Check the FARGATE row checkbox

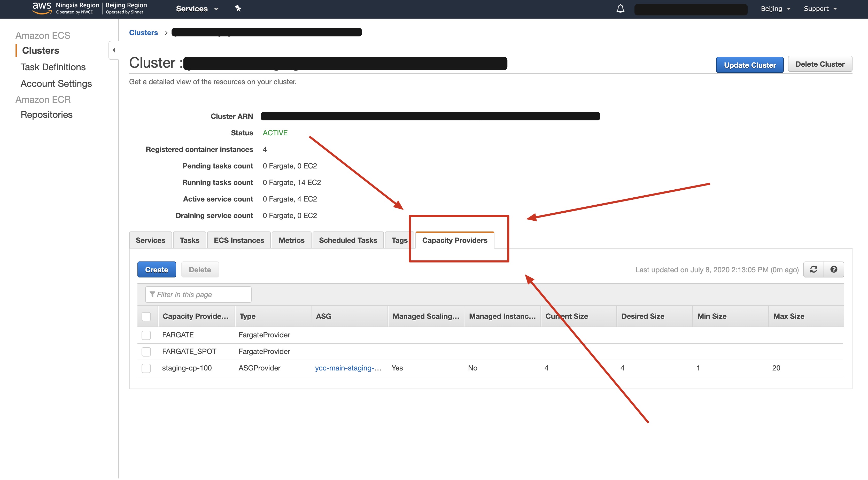click(146, 335)
